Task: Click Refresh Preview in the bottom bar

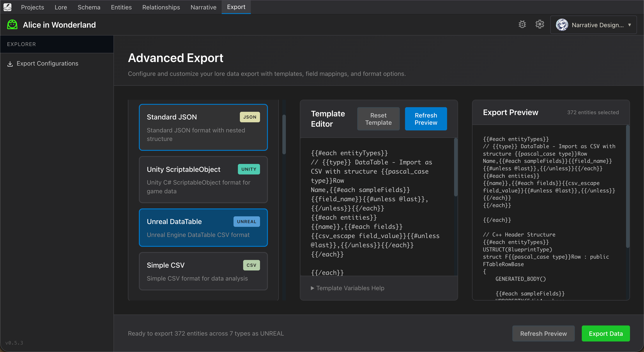Action: click(543, 334)
